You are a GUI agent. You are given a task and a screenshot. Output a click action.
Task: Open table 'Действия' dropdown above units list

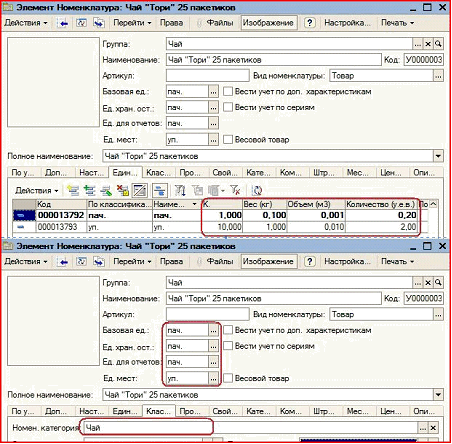(x=36, y=191)
